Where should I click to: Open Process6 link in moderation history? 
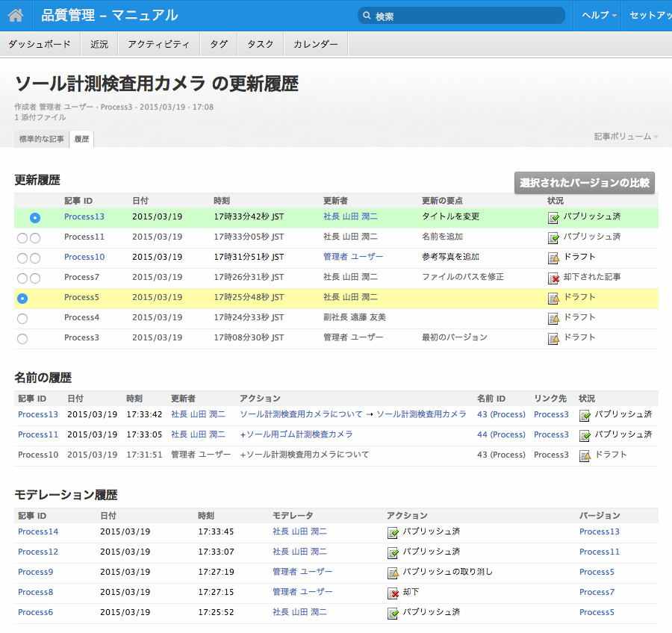pos(36,612)
